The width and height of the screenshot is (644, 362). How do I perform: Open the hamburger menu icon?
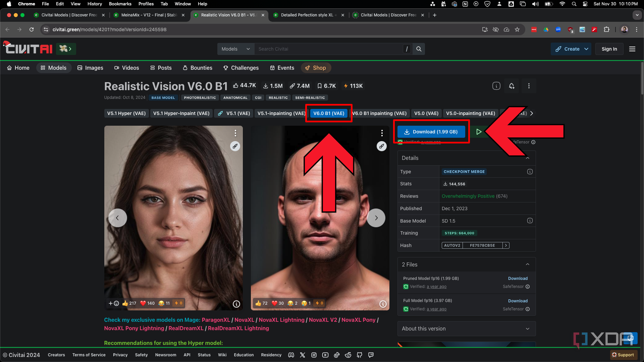(x=632, y=49)
